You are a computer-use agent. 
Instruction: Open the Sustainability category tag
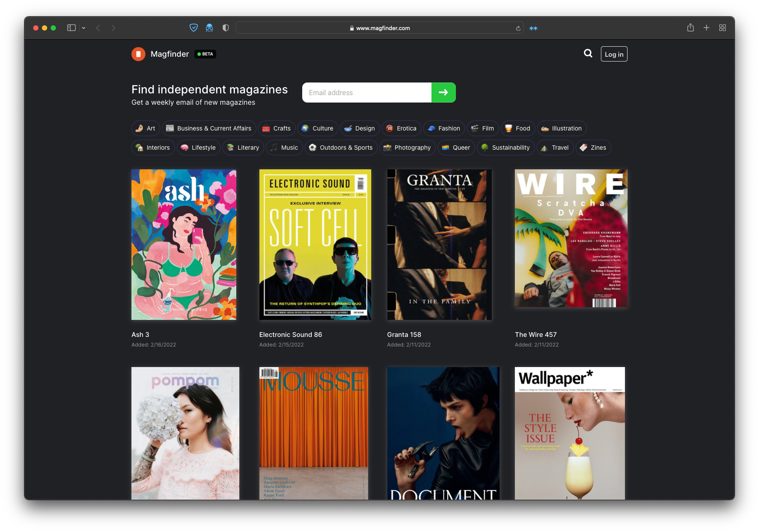click(x=506, y=148)
